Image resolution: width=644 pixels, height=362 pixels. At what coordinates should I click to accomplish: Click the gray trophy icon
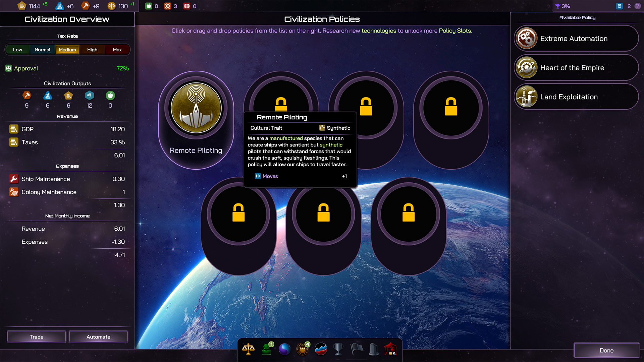point(338,349)
